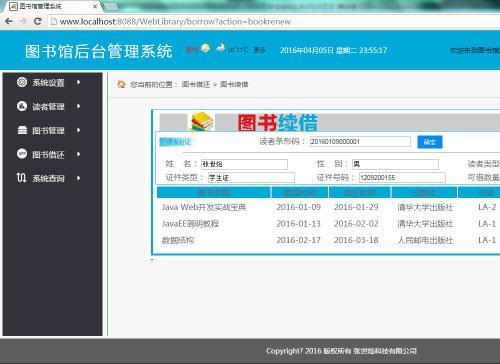Click 人民邮电出版社 publisher cell
Image resolution: width=500 pixels, height=364 pixels.
425,240
